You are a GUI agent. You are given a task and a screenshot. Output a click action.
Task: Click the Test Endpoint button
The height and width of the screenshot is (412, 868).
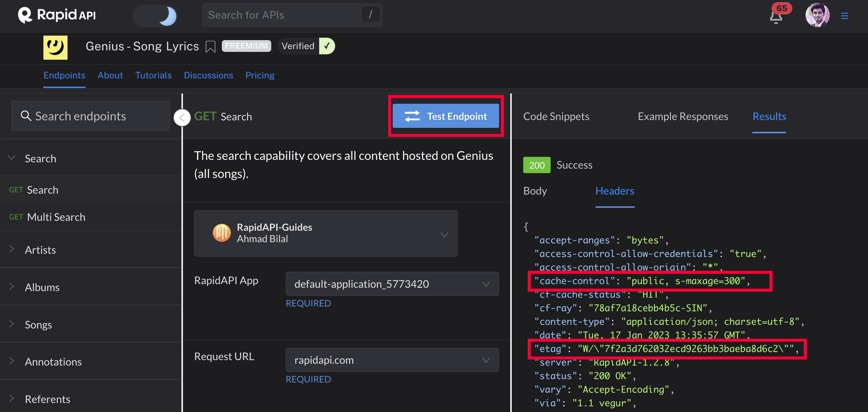(x=446, y=117)
